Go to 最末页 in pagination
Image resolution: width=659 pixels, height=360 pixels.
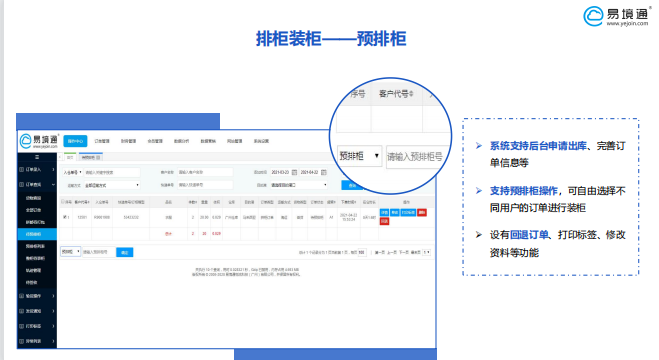click(415, 252)
